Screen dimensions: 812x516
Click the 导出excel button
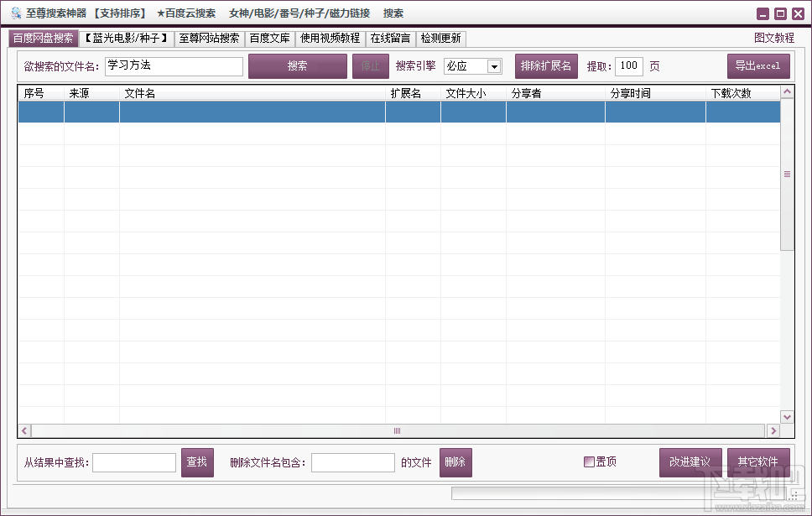click(x=758, y=66)
